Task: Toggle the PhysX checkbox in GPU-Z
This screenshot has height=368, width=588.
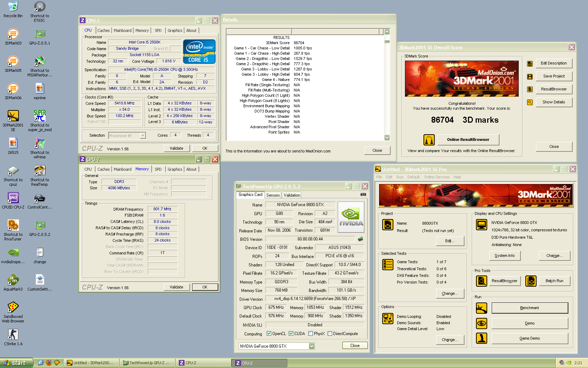Action: pyautogui.click(x=310, y=334)
